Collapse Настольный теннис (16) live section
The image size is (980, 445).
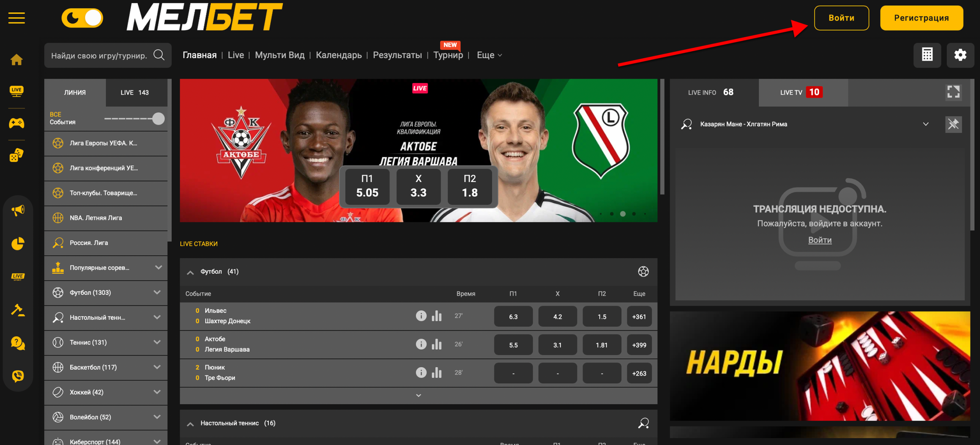[x=190, y=424]
